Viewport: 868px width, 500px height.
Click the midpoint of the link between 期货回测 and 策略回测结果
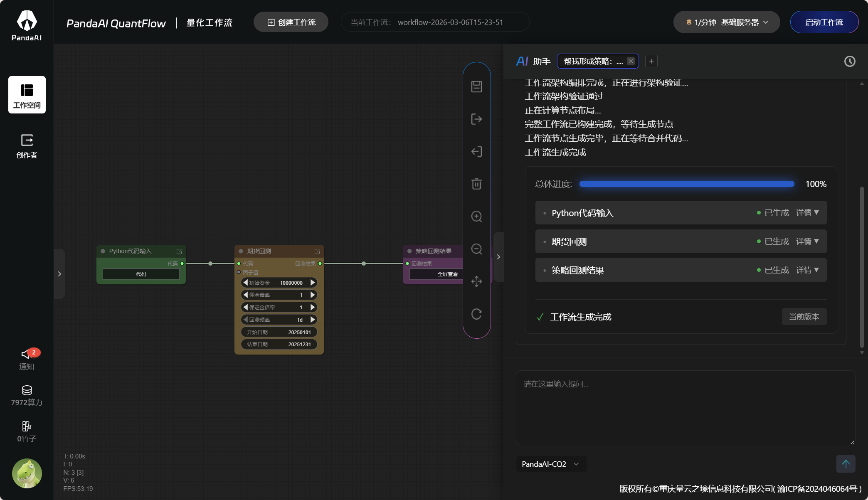point(364,264)
